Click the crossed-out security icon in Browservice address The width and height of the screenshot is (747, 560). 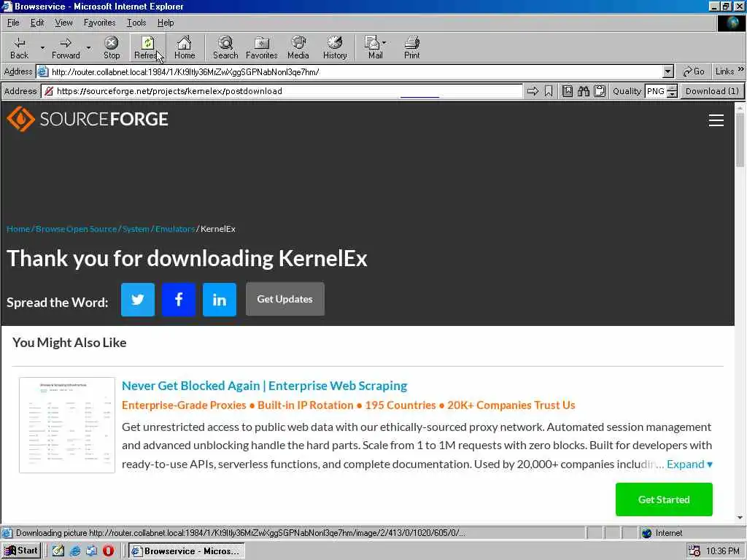point(49,91)
